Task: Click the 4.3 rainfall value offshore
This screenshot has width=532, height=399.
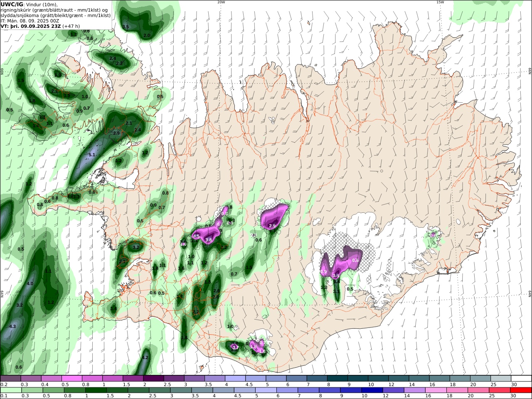Action: point(12,326)
